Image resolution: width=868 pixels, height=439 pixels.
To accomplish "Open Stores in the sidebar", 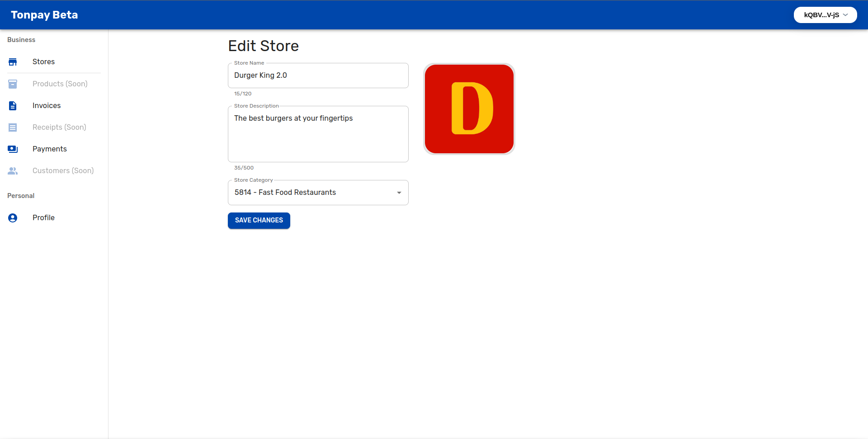I will tap(54, 62).
